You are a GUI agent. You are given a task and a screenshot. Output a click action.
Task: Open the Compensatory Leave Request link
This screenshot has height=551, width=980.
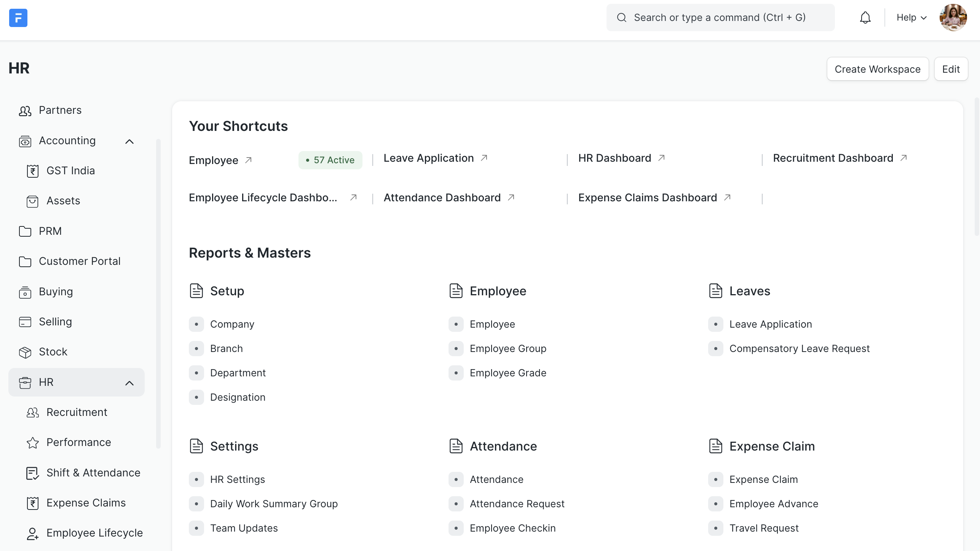(x=799, y=349)
